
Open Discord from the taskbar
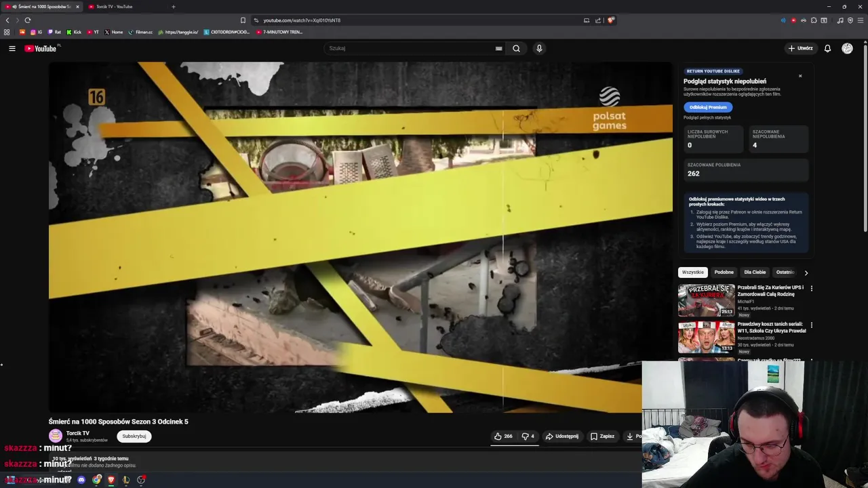click(x=81, y=480)
